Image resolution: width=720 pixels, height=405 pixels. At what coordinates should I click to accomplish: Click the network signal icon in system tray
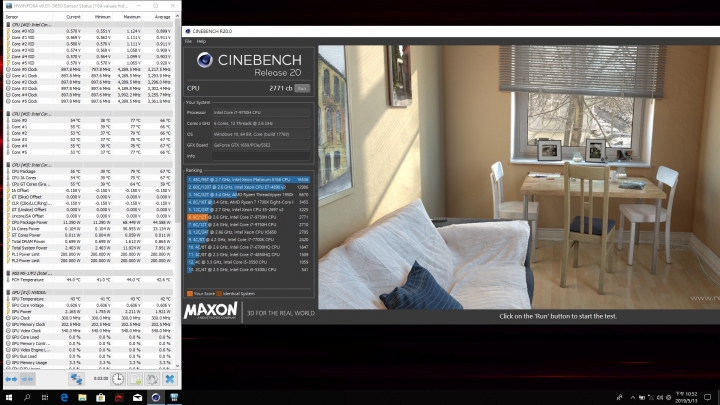coord(651,398)
